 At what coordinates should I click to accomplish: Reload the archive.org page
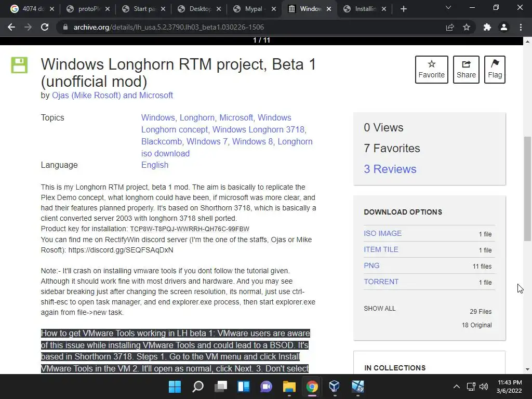click(45, 27)
